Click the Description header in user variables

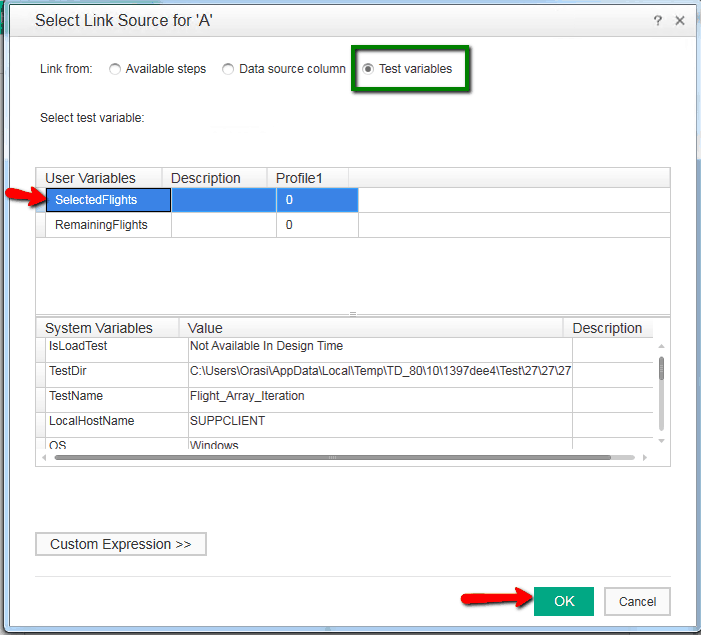(215, 178)
